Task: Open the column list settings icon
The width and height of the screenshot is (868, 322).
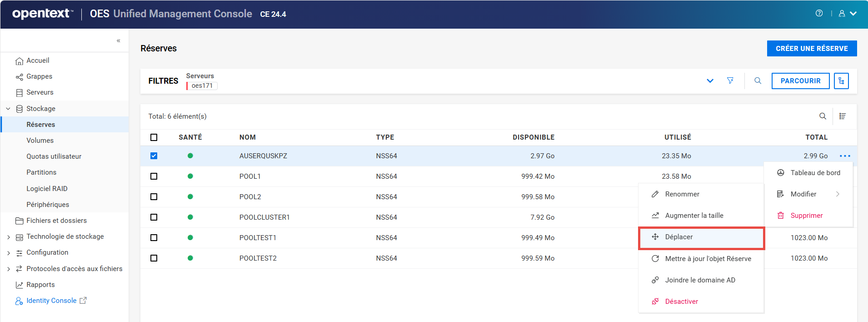Action: [842, 116]
